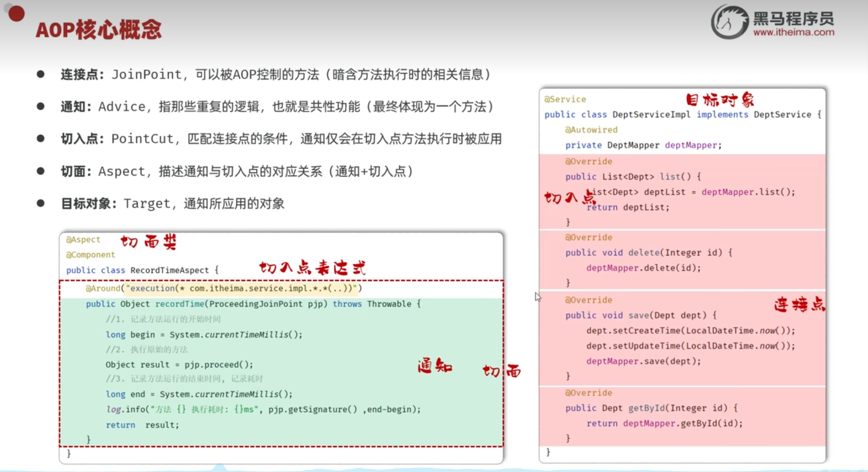The image size is (868, 472).
Task: Click the AOP核心概念 slide title
Action: [99, 29]
